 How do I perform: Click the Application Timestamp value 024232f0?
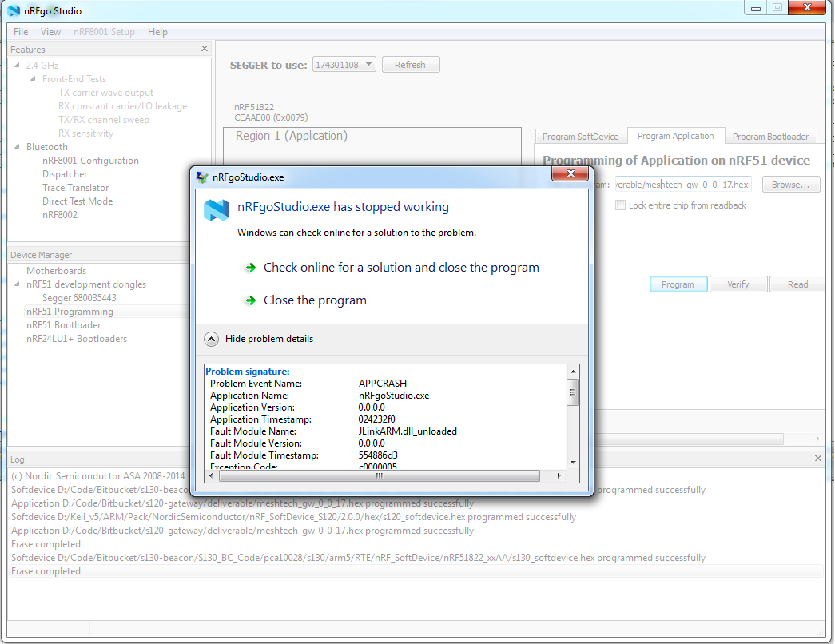(376, 419)
